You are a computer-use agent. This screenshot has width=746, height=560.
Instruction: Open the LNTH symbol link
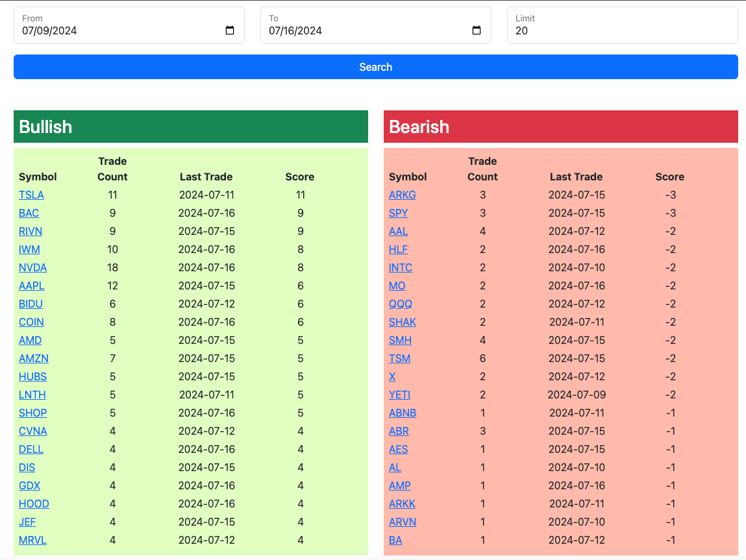pyautogui.click(x=32, y=395)
